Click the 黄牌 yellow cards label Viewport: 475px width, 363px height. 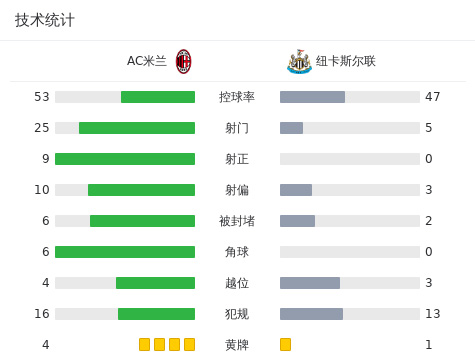[x=237, y=345]
